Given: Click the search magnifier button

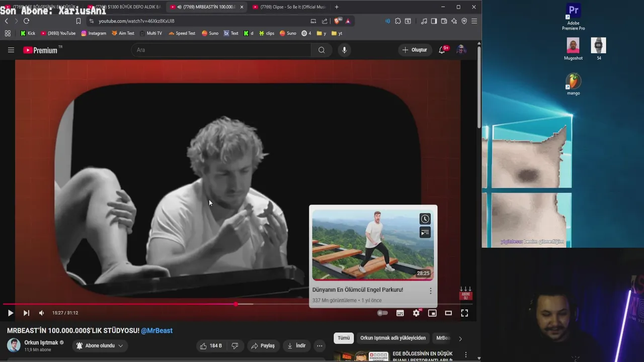Looking at the screenshot, I should tap(321, 50).
